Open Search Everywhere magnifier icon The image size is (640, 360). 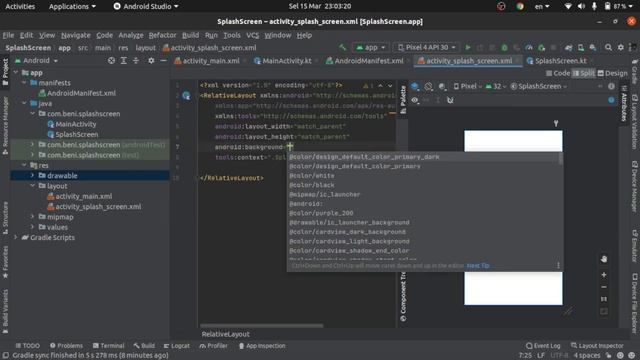tap(608, 47)
